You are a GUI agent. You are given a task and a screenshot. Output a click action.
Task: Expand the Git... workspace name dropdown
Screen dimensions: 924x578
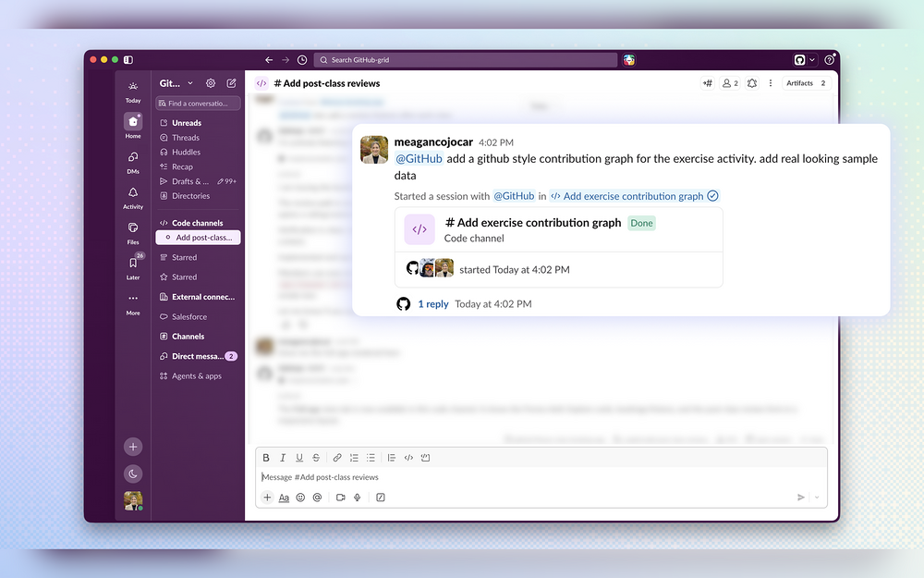pos(176,83)
